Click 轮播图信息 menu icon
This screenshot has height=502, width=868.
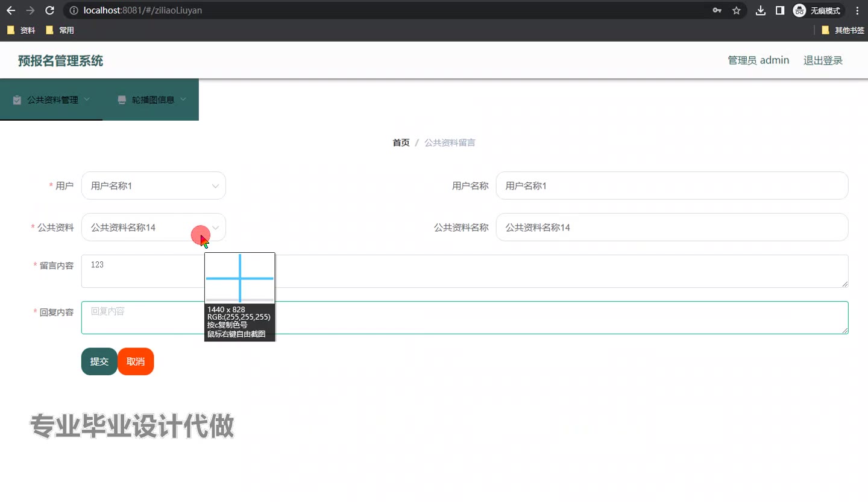tap(122, 100)
